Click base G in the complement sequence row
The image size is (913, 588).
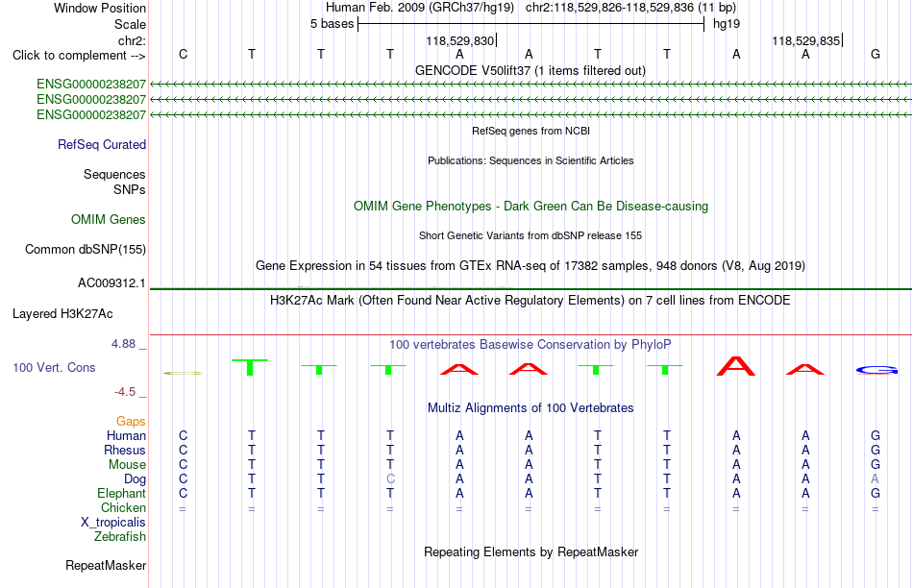(876, 54)
